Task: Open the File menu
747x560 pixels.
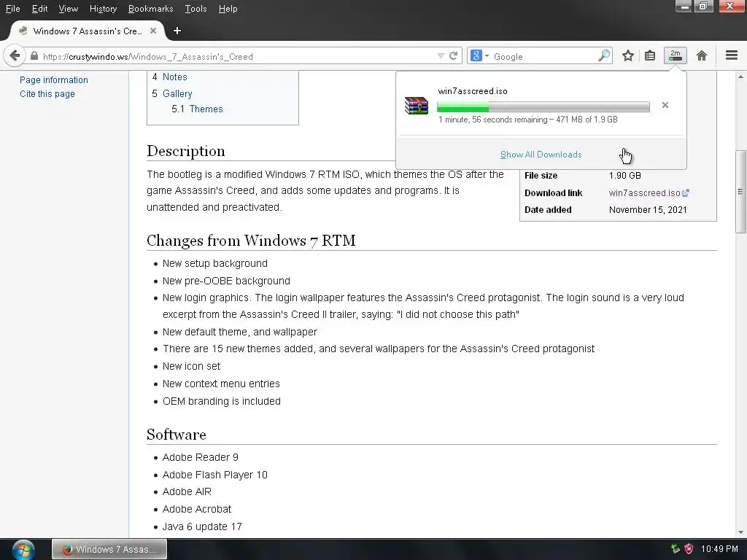Action: (13, 9)
